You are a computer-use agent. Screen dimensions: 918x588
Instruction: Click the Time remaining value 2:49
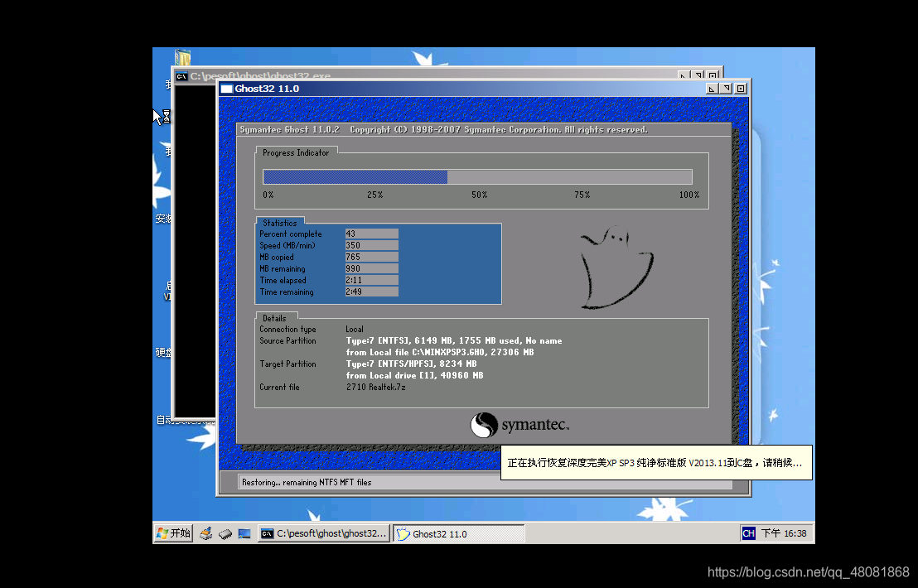372,292
